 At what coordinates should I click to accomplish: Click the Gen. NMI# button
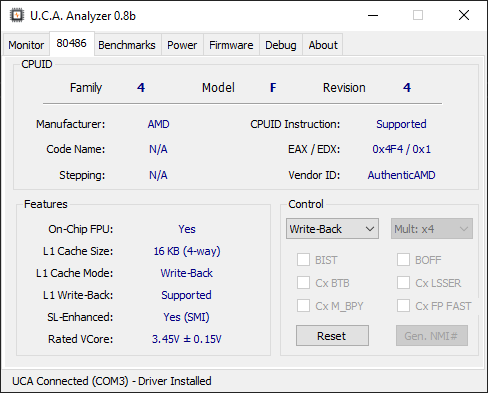coord(432,336)
